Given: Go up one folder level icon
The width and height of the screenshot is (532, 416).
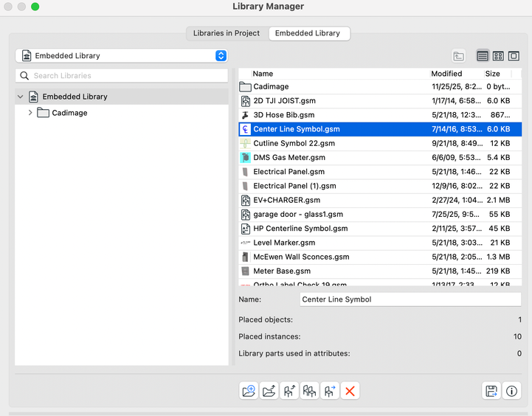Looking at the screenshot, I should 459,56.
